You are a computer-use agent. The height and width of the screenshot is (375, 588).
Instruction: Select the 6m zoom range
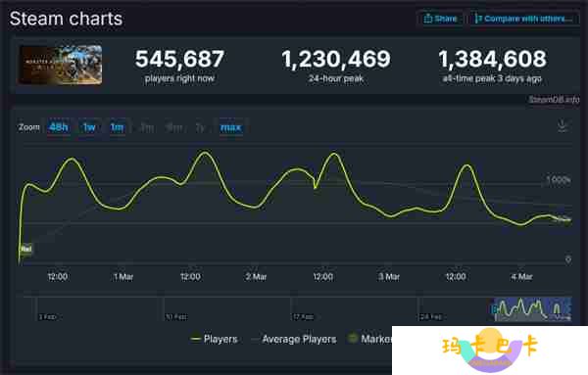(174, 127)
